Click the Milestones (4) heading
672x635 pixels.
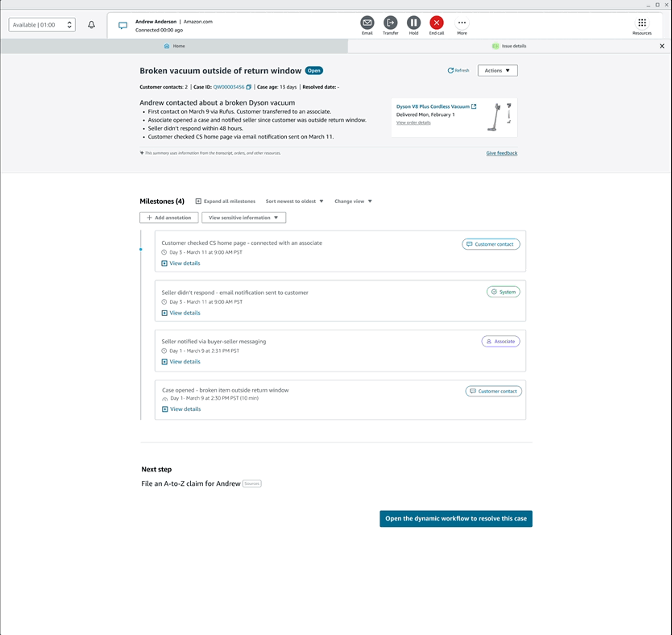click(x=162, y=201)
